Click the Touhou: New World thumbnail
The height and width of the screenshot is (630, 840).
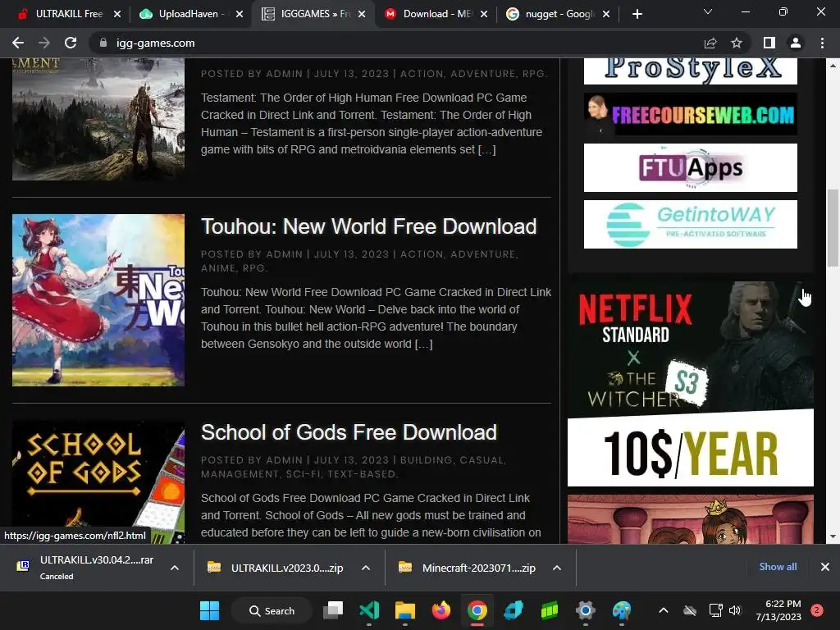(x=98, y=300)
